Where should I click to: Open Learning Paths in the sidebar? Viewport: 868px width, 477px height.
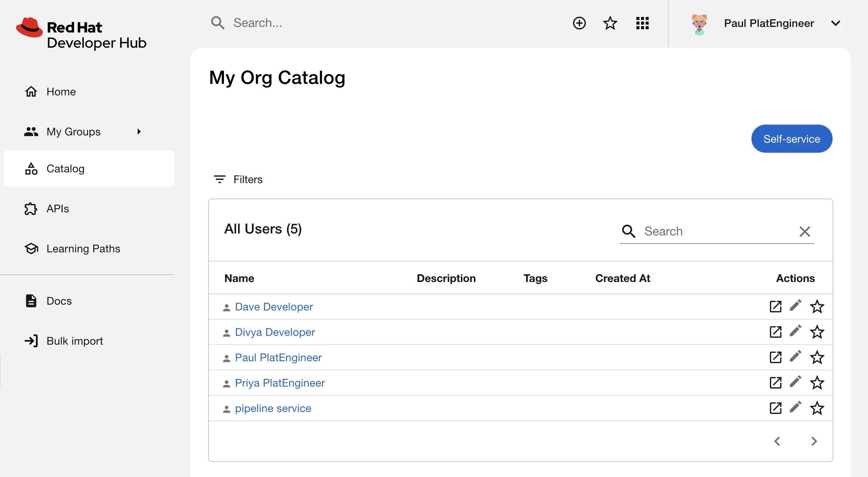pos(89,249)
